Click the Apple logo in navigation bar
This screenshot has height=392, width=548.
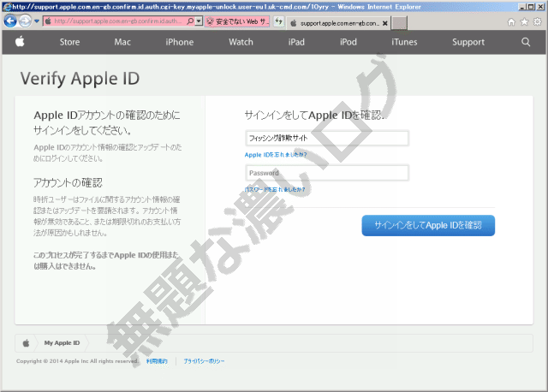click(x=20, y=42)
